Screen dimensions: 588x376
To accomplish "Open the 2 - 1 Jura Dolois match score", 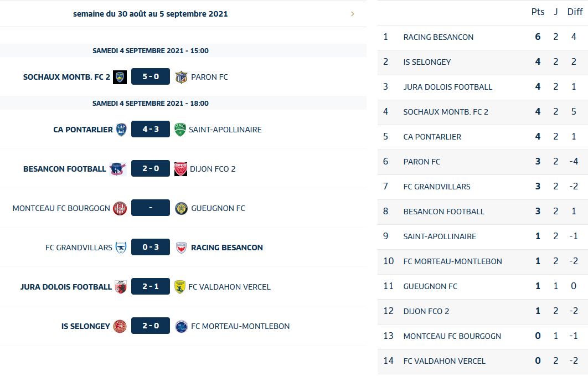I will [151, 287].
